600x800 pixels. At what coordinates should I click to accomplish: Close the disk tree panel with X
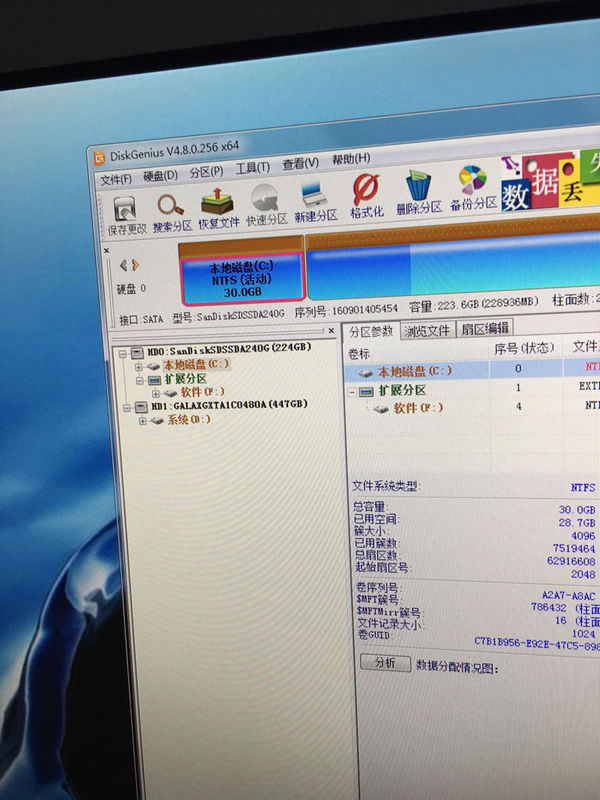point(331,331)
